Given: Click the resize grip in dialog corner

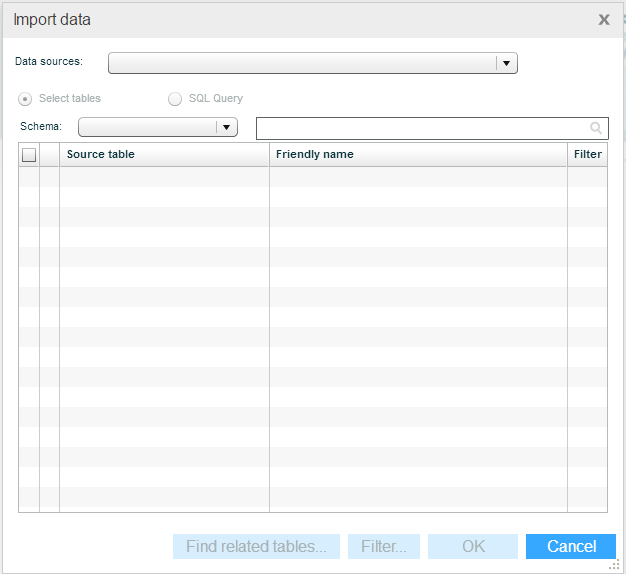Looking at the screenshot, I should point(616,565).
